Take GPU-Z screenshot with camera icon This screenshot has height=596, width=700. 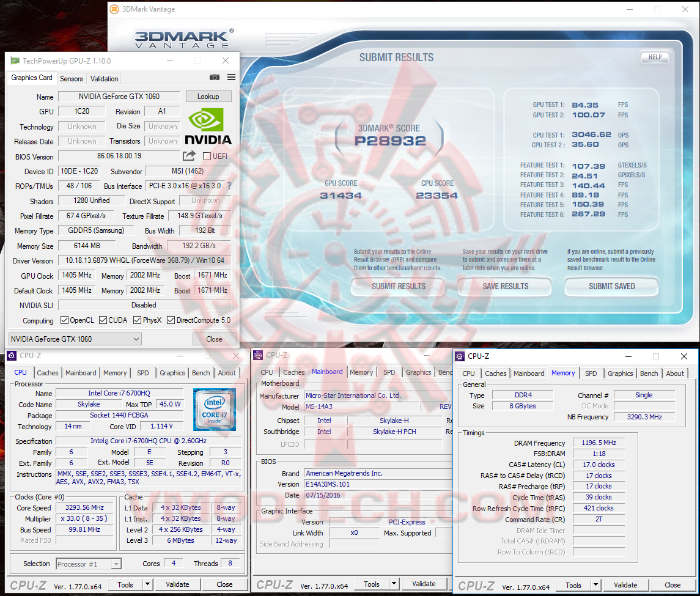point(215,77)
